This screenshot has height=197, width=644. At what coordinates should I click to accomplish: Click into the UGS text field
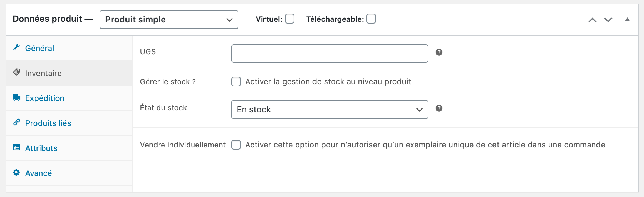point(330,54)
